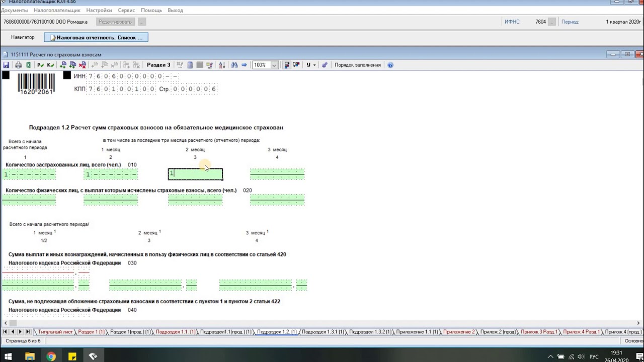Click the Выход menu item

[176, 10]
